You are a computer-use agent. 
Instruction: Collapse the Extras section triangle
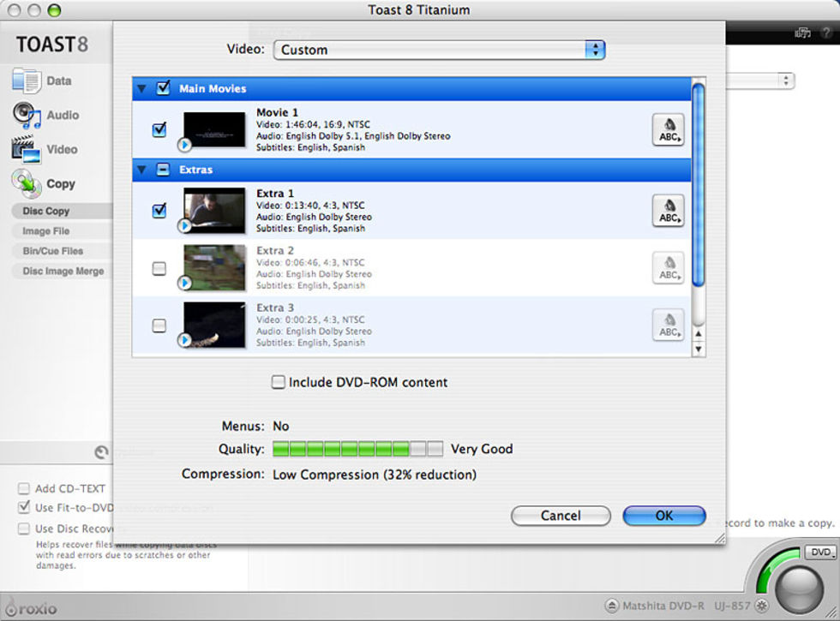(x=142, y=170)
